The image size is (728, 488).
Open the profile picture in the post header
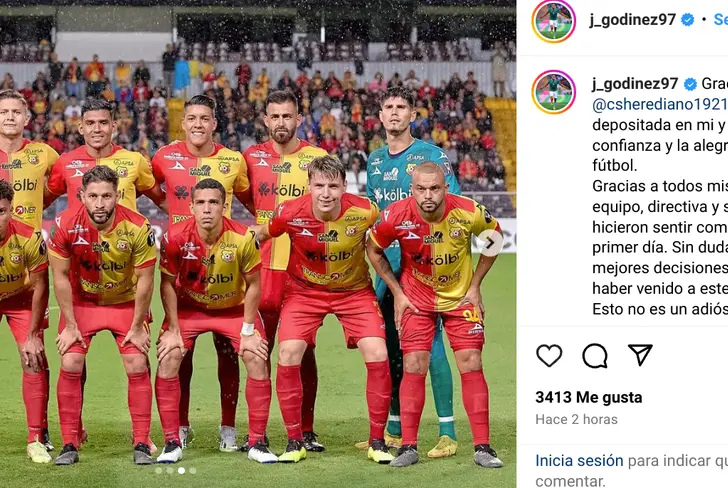point(553,21)
